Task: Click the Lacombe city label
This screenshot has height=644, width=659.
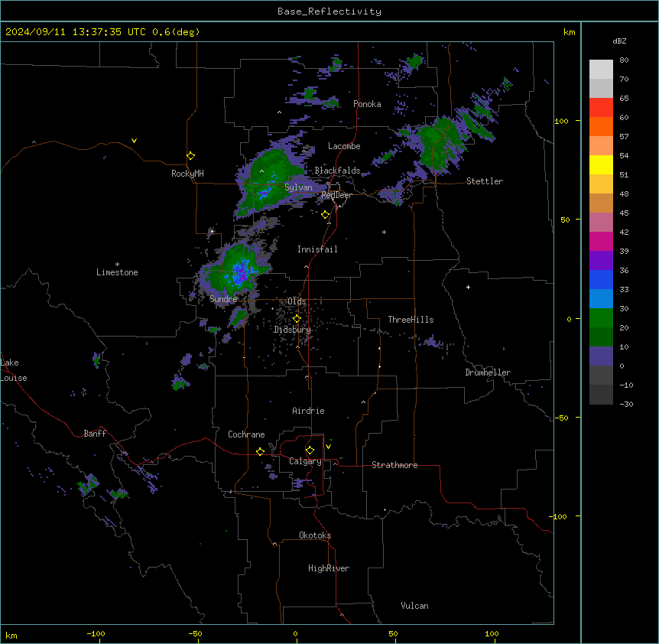Action: coord(344,146)
